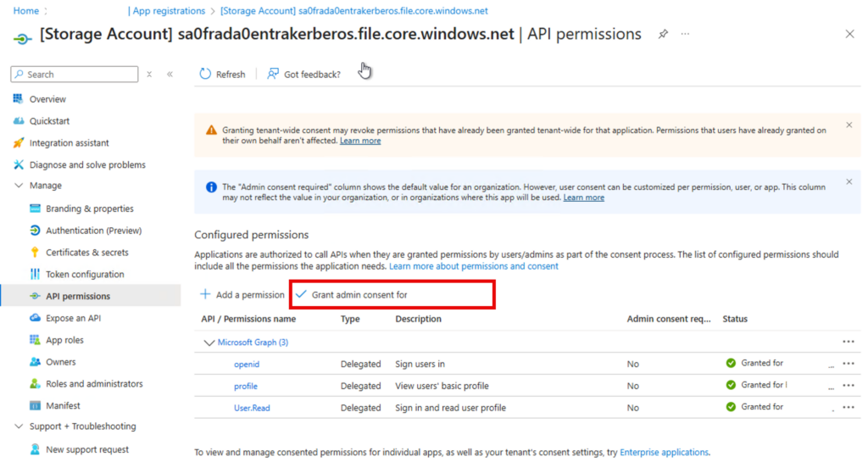Image resolution: width=868 pixels, height=468 pixels.
Task: Click the Got feedback icon
Action: (273, 74)
